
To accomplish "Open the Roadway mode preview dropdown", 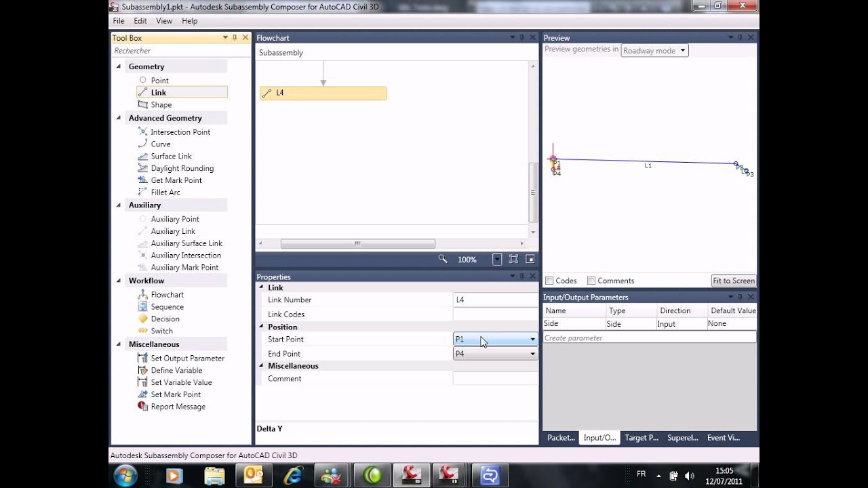I will coord(654,51).
